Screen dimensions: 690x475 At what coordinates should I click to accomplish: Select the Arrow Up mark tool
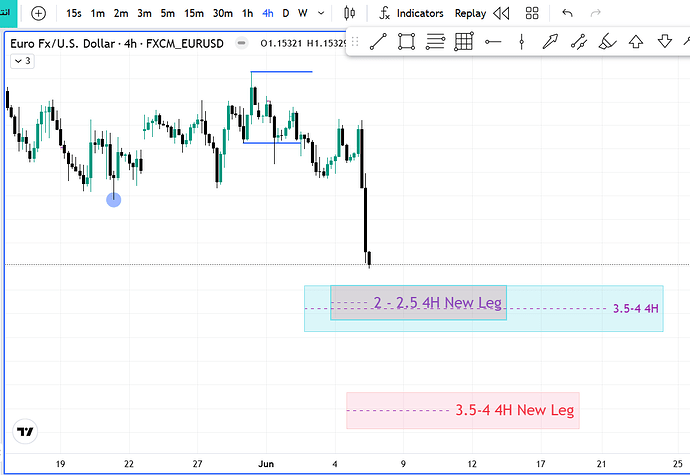coord(636,42)
